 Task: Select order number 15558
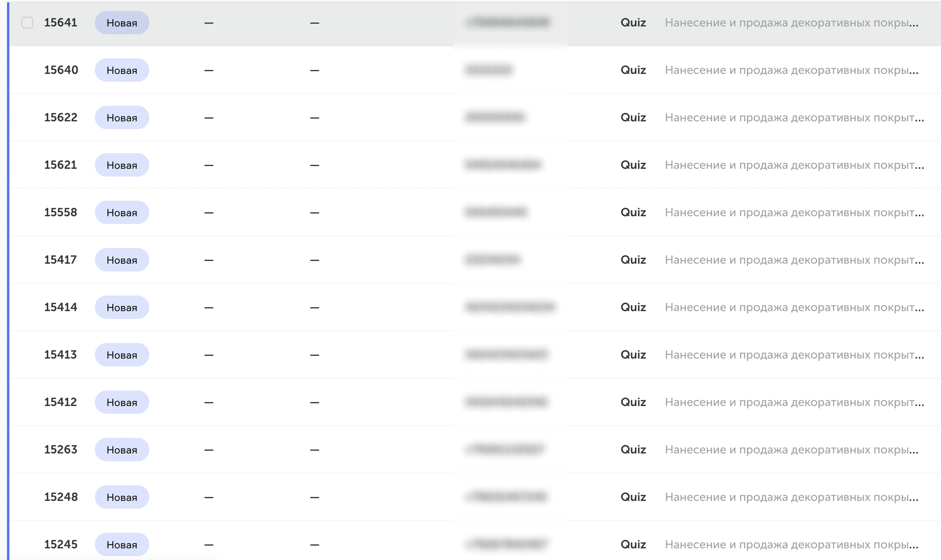tap(61, 212)
